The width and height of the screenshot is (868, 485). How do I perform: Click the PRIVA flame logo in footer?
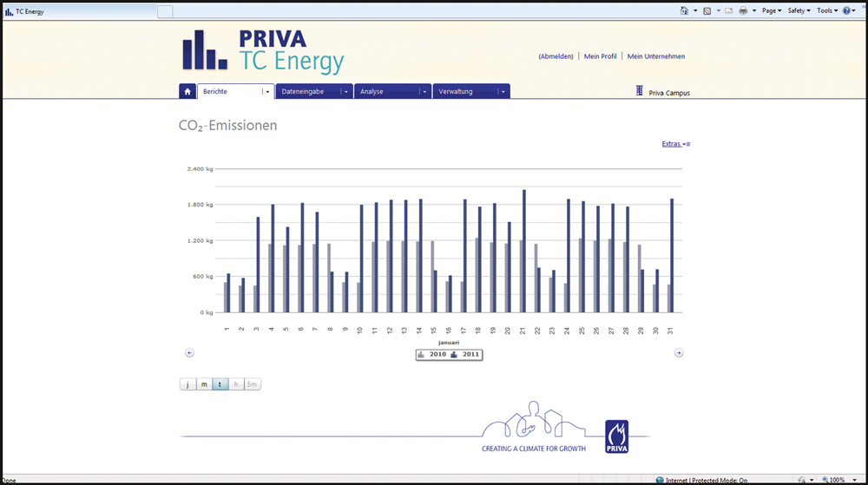click(x=616, y=436)
